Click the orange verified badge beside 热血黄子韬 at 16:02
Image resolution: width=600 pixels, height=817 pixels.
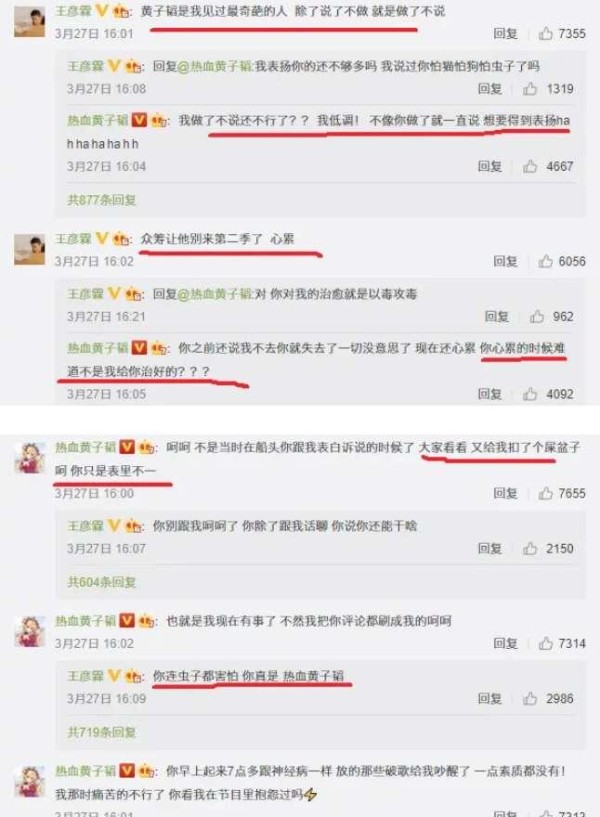tap(128, 621)
